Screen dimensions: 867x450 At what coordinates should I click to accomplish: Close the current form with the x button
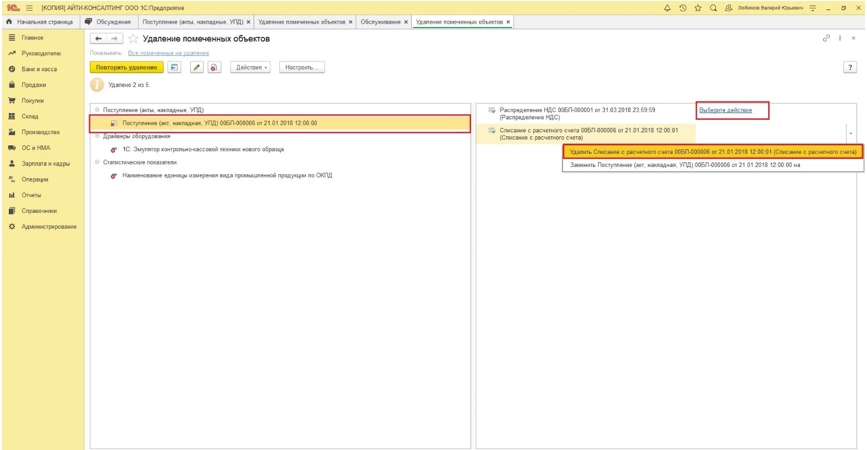point(854,38)
